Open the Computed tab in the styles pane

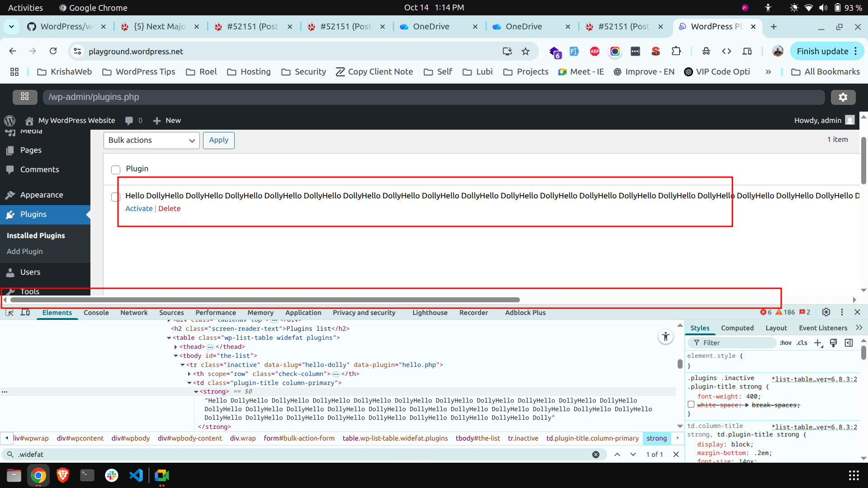(737, 328)
